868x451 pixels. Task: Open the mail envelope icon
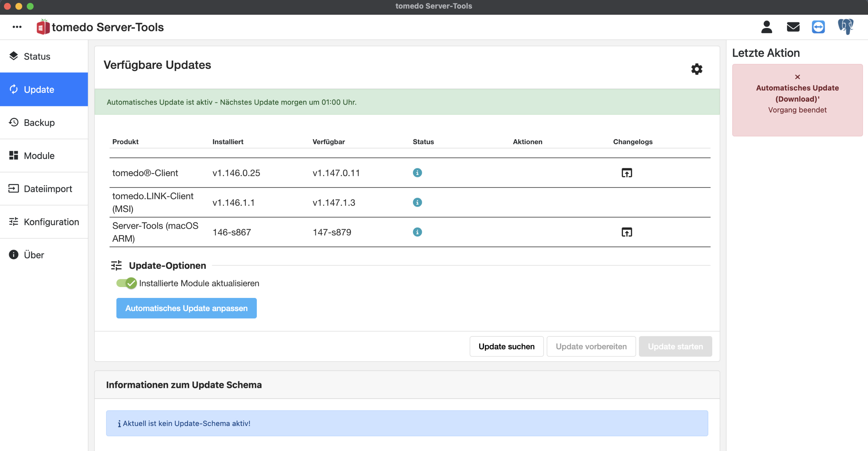click(793, 27)
